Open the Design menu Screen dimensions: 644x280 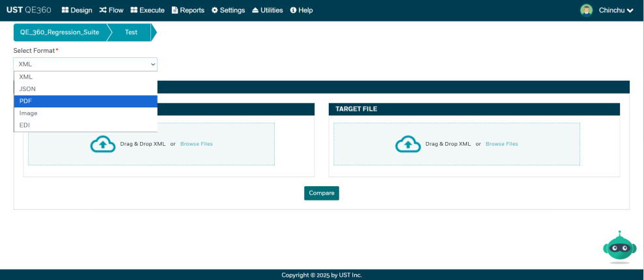click(x=77, y=10)
